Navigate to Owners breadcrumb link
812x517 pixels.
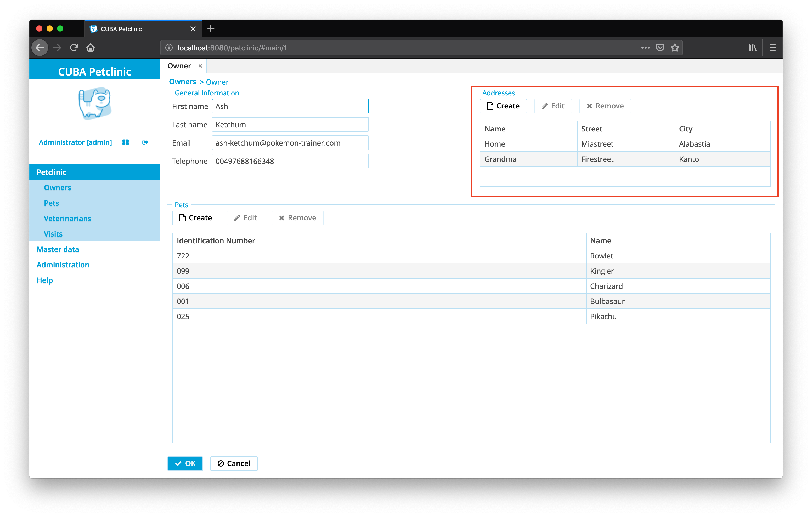[182, 82]
